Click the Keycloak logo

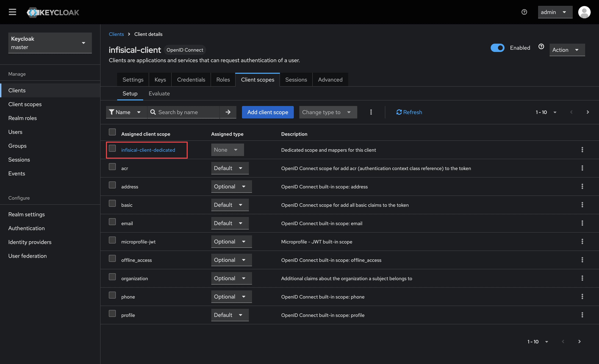point(53,12)
